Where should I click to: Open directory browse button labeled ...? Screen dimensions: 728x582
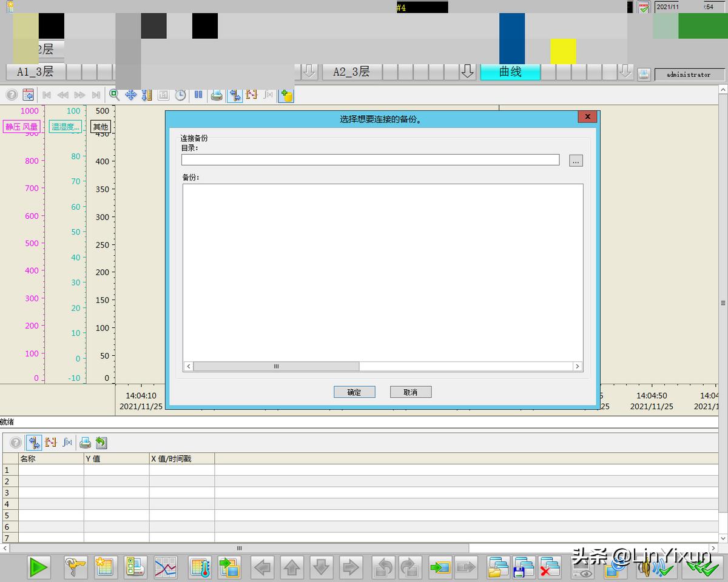click(x=576, y=160)
